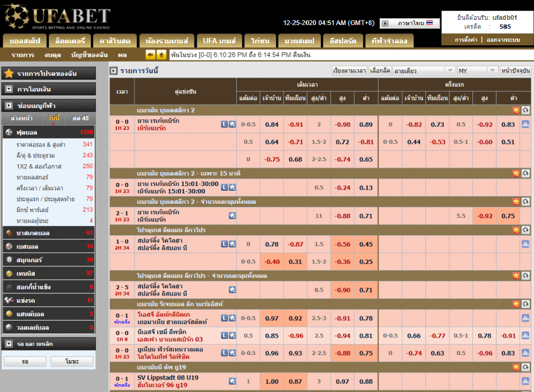Add 15-minute Bundesliga 2 league to favorites
Viewport: 534px width, 392px height.
516,173
